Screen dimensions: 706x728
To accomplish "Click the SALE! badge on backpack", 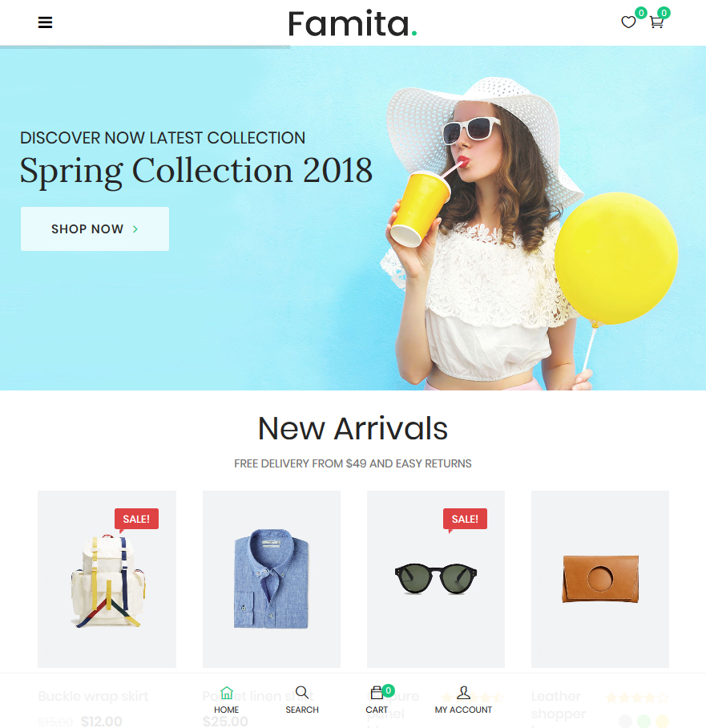I will click(136, 519).
